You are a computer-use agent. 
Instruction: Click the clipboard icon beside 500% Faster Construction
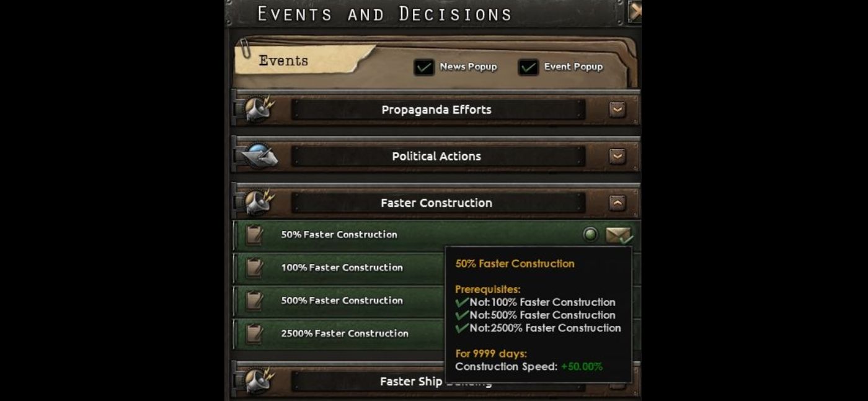click(254, 300)
